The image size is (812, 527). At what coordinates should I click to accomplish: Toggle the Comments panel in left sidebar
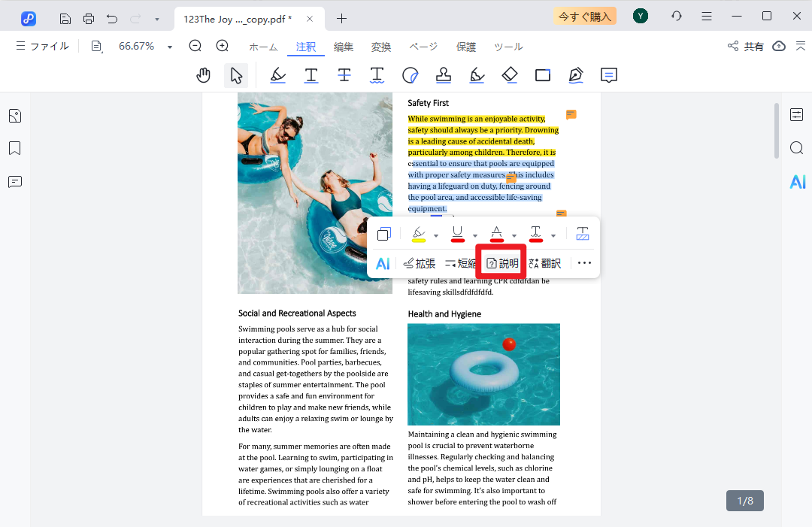(15, 182)
